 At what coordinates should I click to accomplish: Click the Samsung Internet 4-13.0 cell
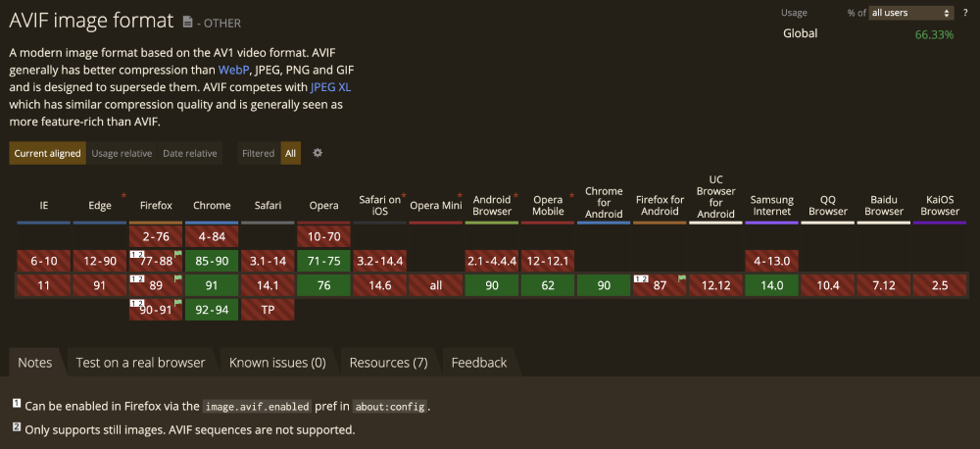coord(772,261)
